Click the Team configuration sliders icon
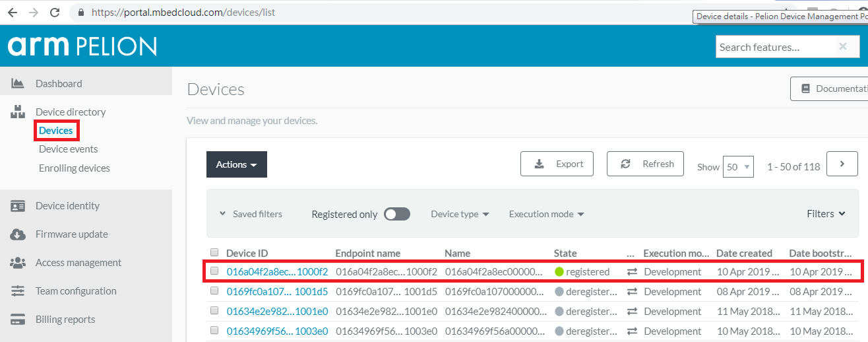Image resolution: width=868 pixels, height=342 pixels. click(x=18, y=291)
